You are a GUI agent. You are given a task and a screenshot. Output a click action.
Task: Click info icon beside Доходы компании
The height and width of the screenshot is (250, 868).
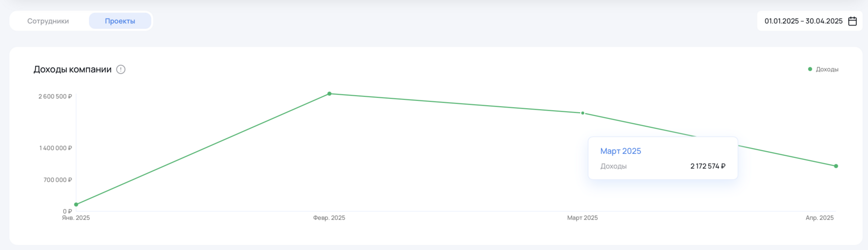(x=121, y=69)
